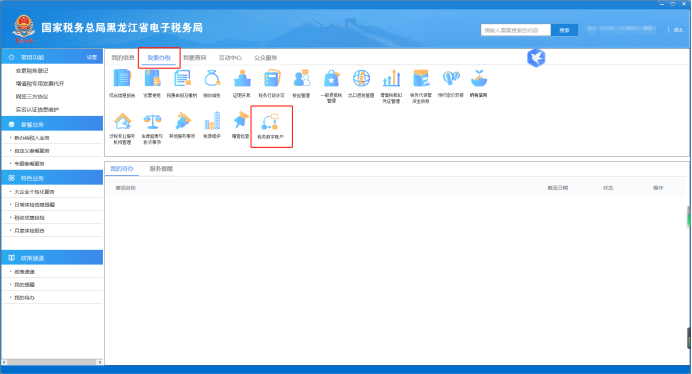Click the 事项名称 column header

pos(126,188)
